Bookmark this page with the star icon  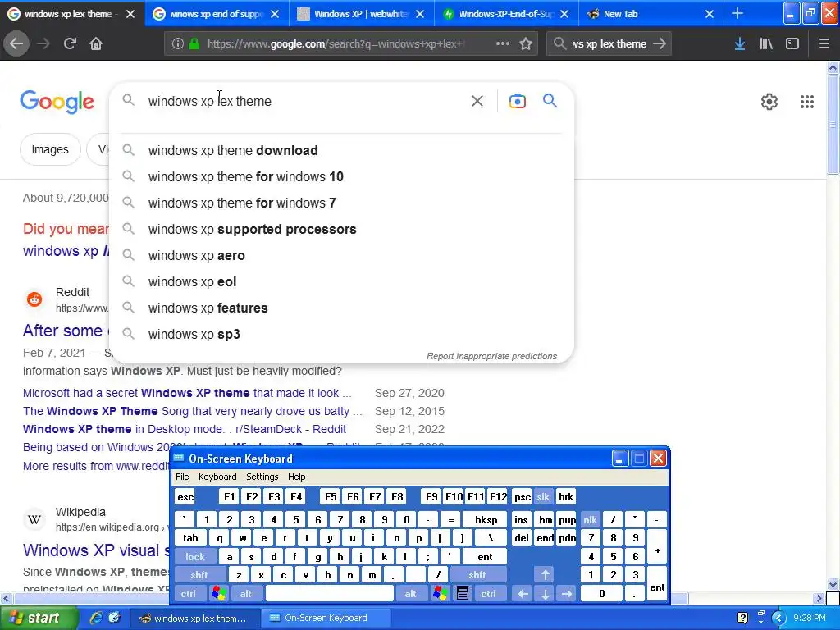pyautogui.click(x=526, y=43)
